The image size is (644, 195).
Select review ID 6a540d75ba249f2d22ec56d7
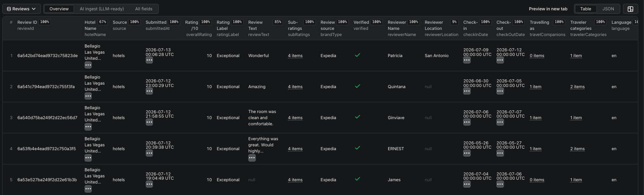click(47, 118)
